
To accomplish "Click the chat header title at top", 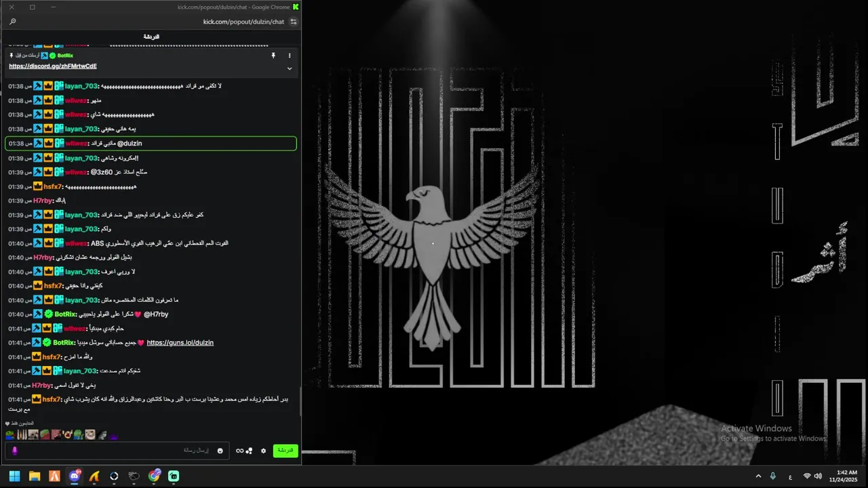I will (151, 37).
